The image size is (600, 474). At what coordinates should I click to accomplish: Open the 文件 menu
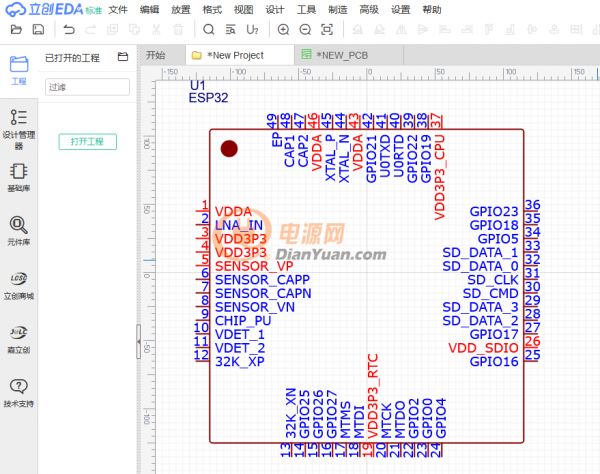118,10
